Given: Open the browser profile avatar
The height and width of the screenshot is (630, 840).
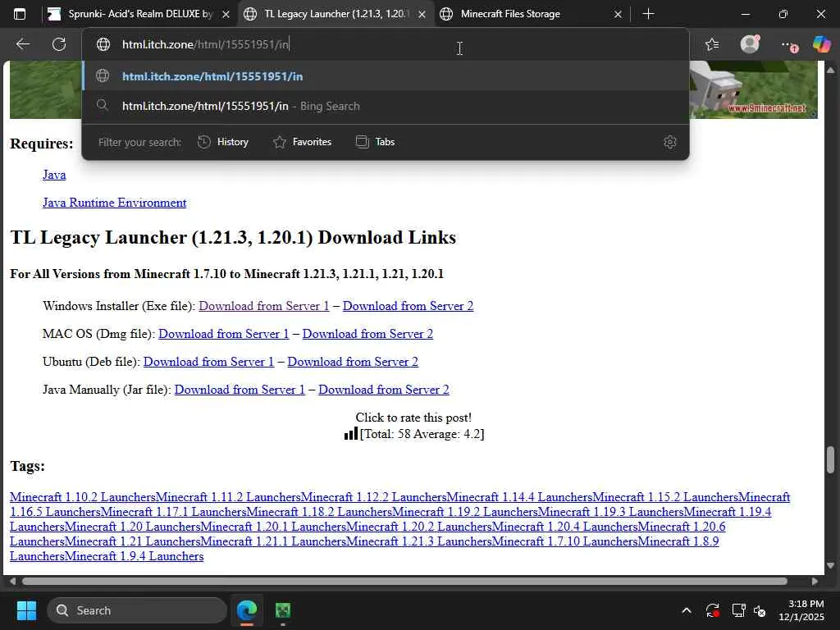Looking at the screenshot, I should coord(750,44).
